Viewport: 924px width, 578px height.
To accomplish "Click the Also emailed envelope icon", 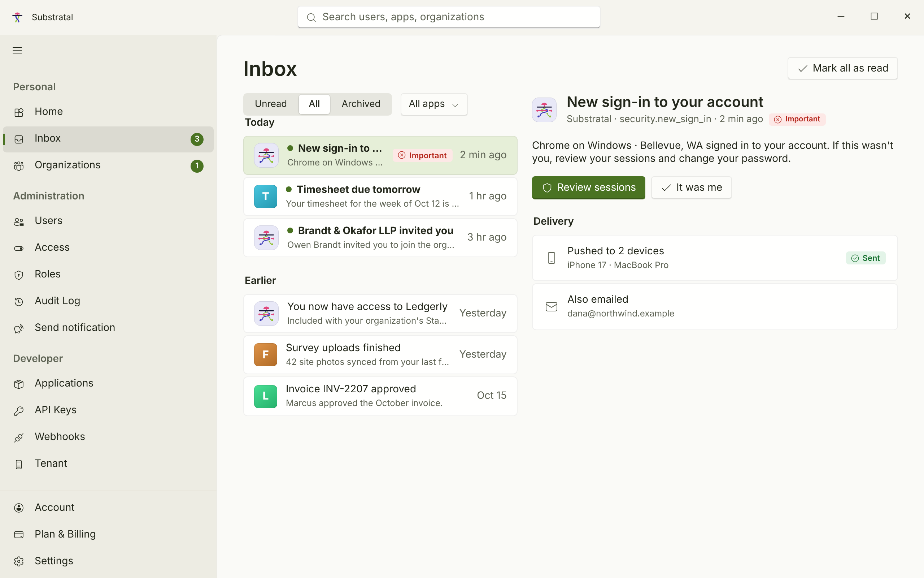I will pos(552,307).
